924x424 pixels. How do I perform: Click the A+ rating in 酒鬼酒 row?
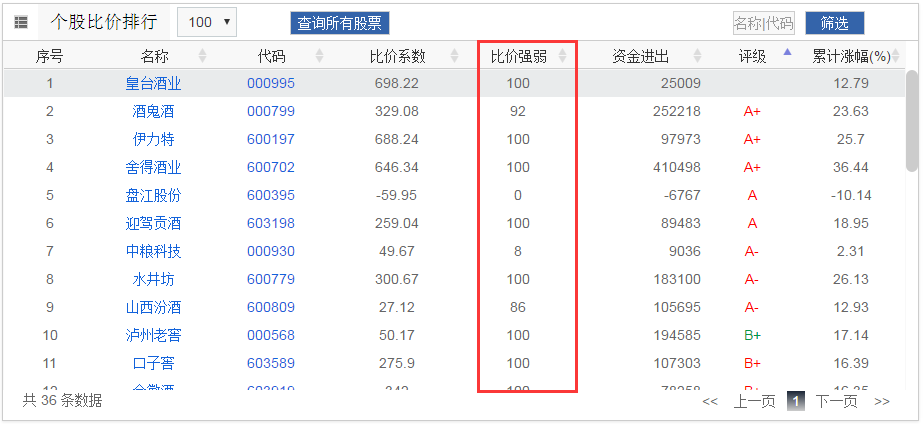[x=753, y=111]
